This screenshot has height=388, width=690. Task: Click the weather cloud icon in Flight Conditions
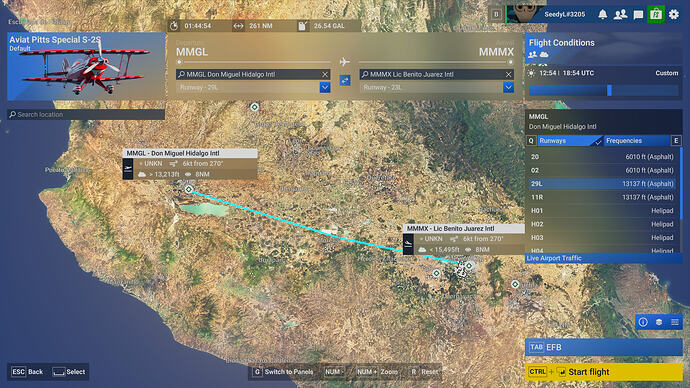coord(544,55)
